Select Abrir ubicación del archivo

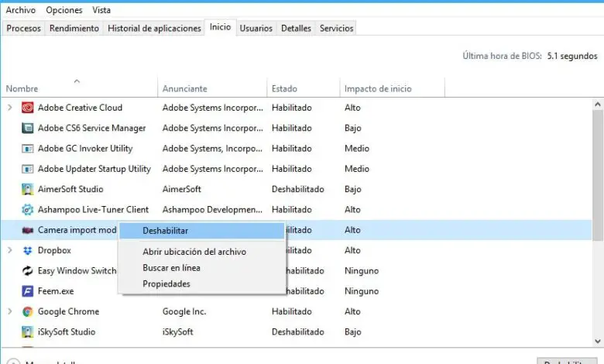point(194,252)
